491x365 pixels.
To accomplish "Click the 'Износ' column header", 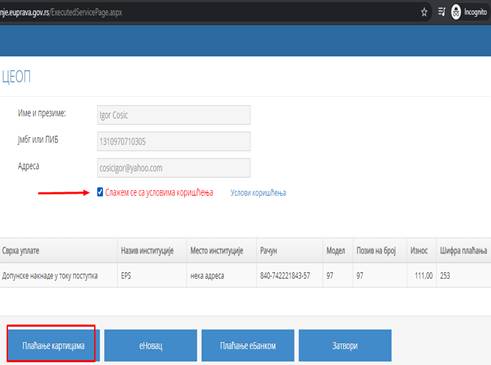I will click(x=419, y=251).
